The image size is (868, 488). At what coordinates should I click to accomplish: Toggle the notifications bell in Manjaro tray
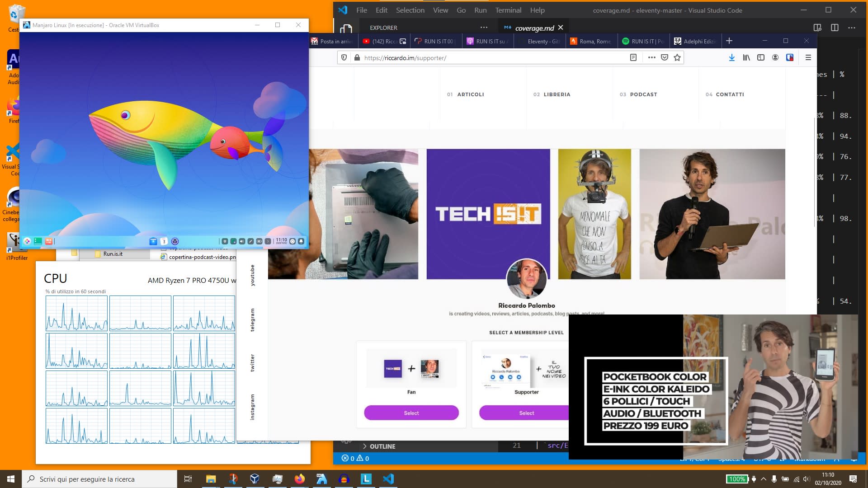pyautogui.click(x=301, y=241)
